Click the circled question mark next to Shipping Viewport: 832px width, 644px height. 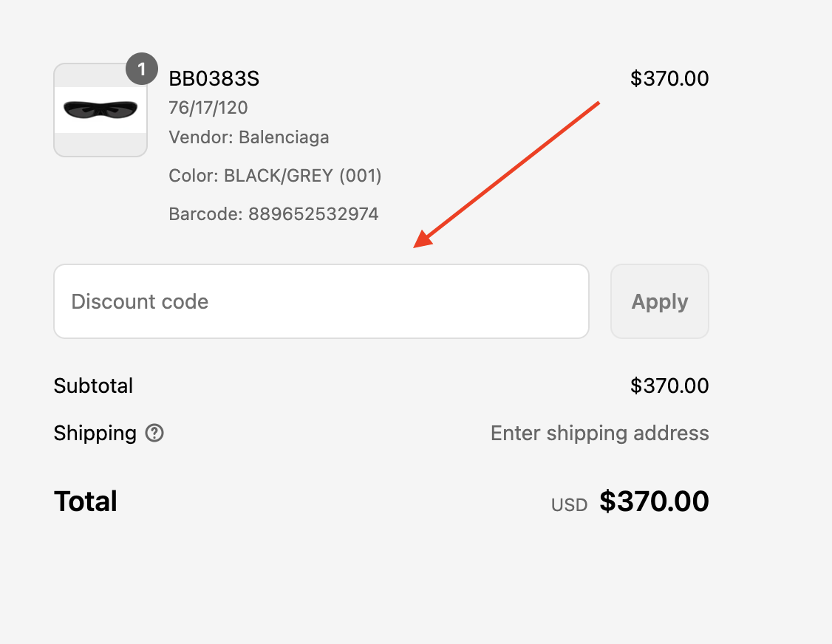tap(154, 434)
